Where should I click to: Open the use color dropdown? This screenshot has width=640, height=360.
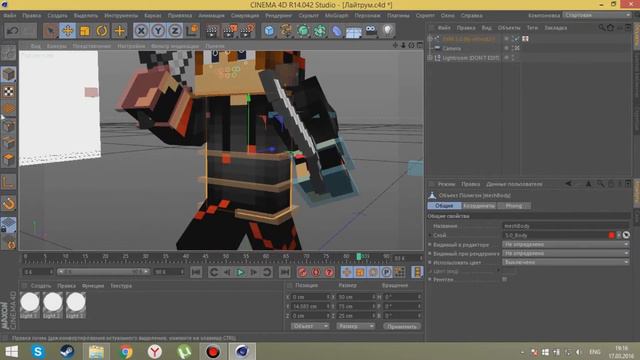pos(566,262)
